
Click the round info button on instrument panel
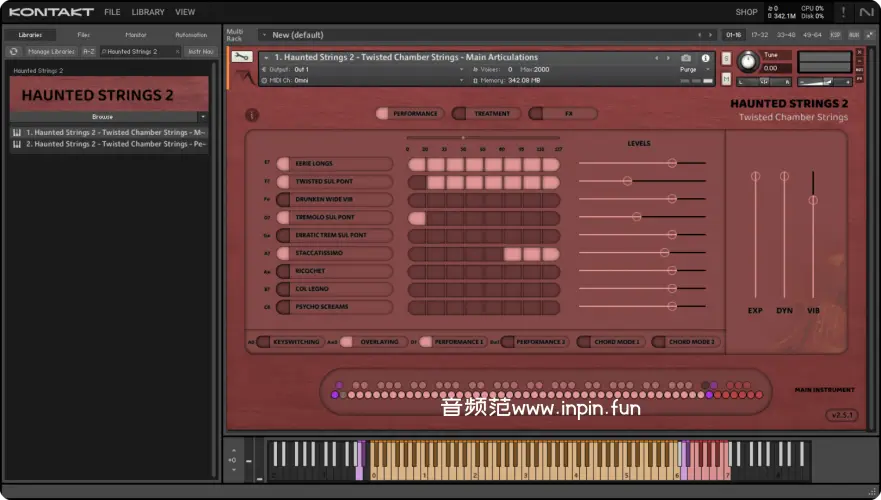252,114
